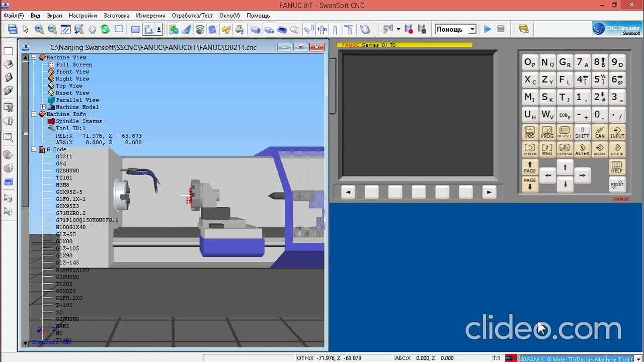Click the right arrow softkey below CNC screen
644x362 pixels.
(489, 192)
